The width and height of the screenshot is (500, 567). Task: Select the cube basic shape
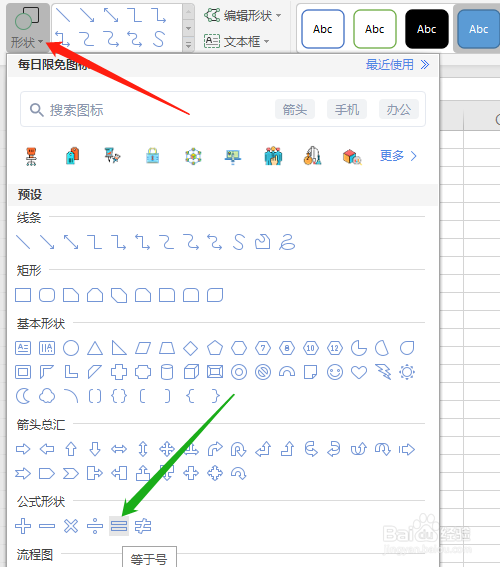point(191,372)
